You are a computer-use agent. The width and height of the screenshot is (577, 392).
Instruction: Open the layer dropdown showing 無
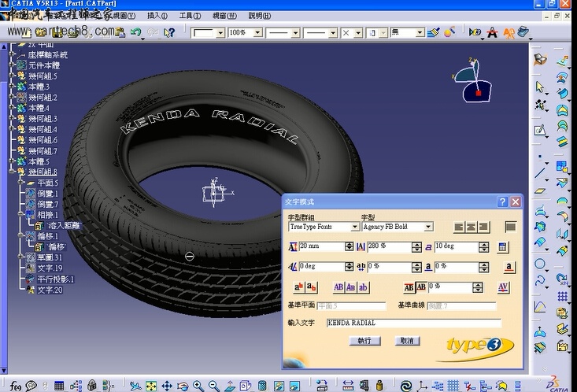[420, 33]
